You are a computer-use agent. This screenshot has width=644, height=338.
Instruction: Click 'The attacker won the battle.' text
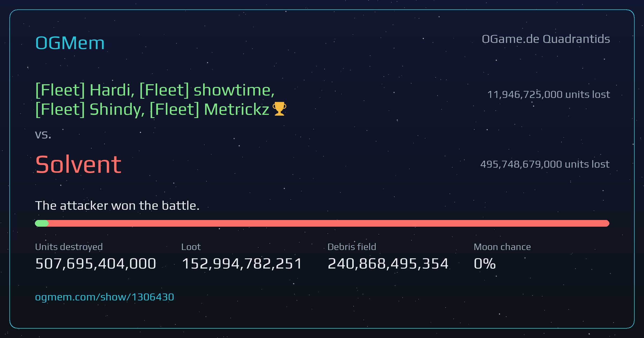tap(117, 206)
